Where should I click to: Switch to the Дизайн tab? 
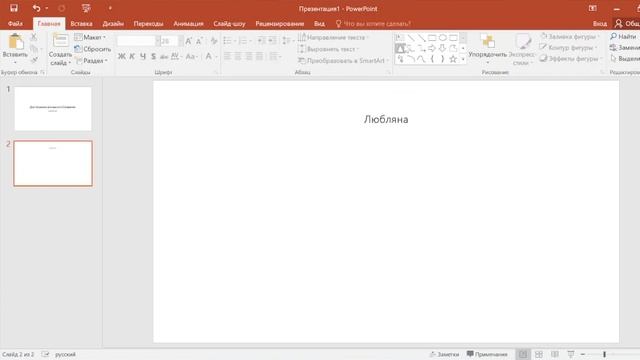pyautogui.click(x=113, y=24)
